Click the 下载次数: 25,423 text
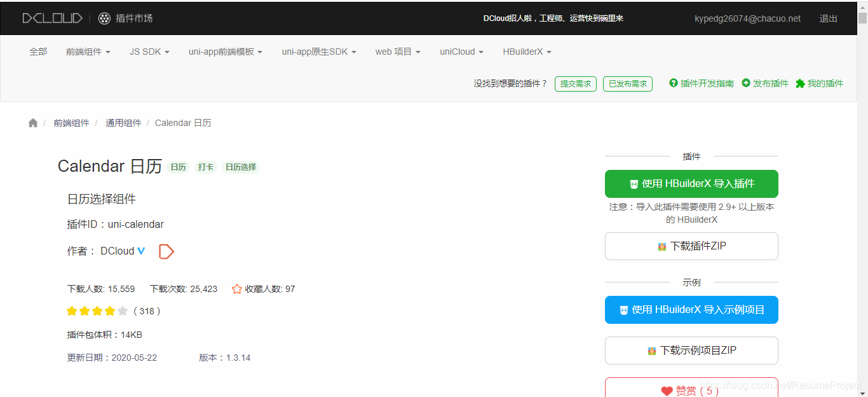868x397 pixels. [x=184, y=289]
